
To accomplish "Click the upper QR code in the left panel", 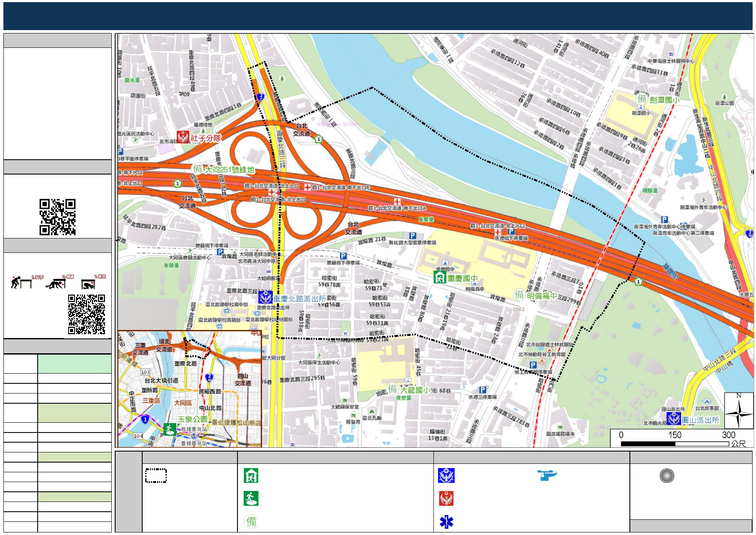I will click(58, 217).
